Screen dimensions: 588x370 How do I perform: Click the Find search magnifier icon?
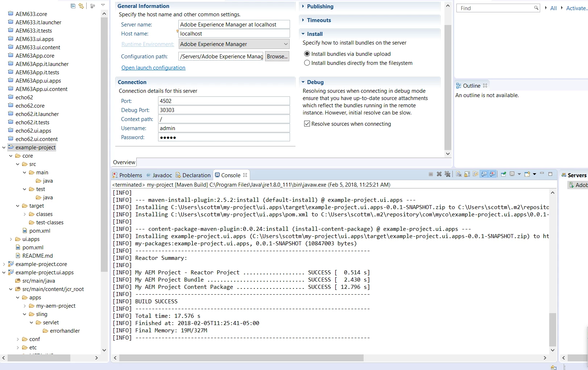536,8
